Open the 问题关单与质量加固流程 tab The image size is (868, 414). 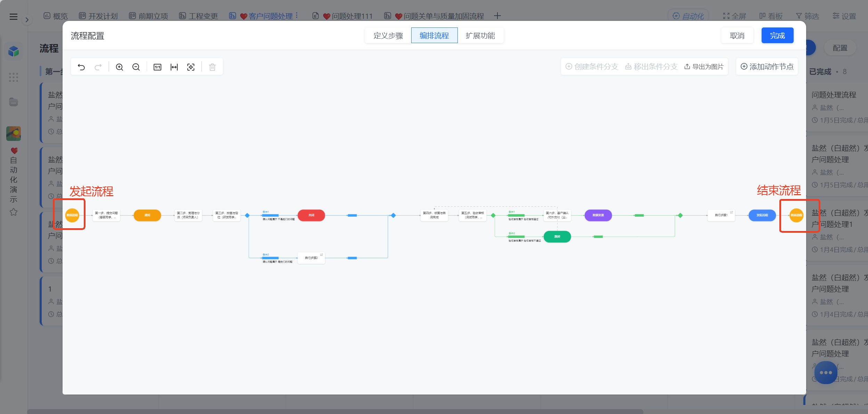434,16
